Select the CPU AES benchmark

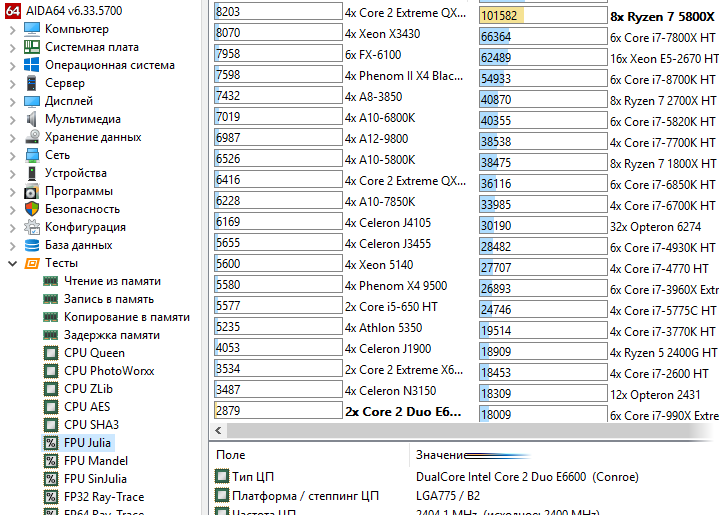pyautogui.click(x=87, y=407)
